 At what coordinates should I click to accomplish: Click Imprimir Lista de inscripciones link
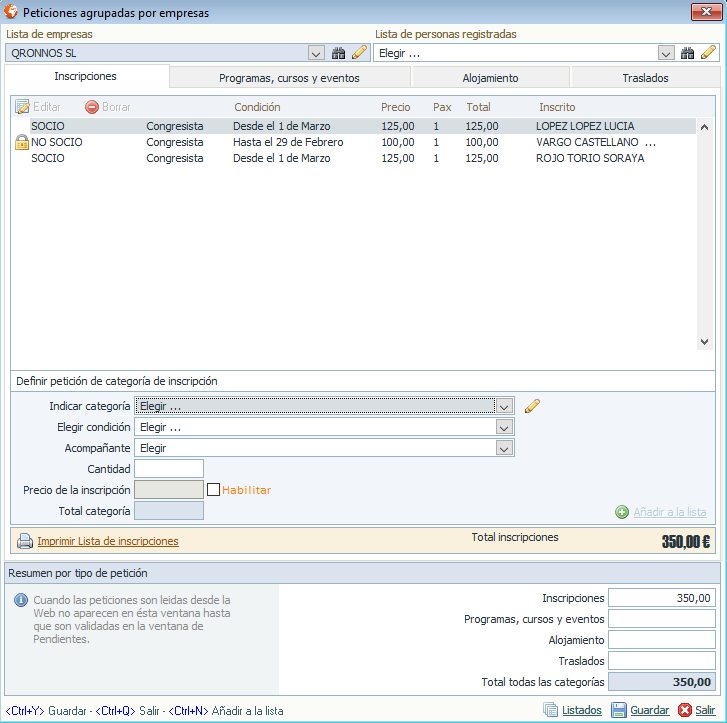[108, 541]
